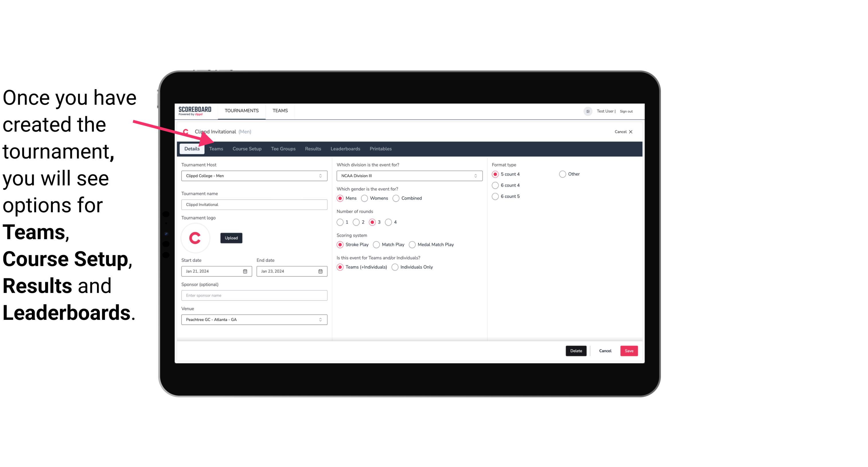Click the Sponsor optional input field
The image size is (868, 467).
254,295
